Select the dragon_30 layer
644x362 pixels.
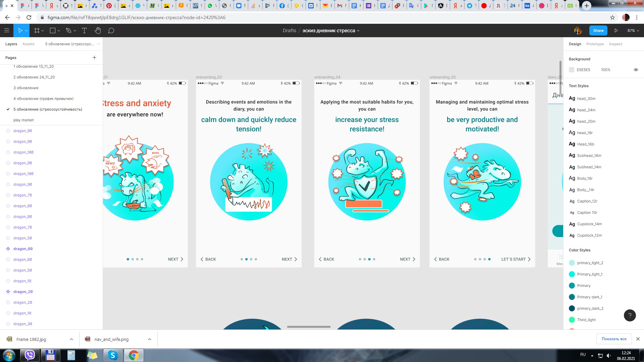[23, 324]
